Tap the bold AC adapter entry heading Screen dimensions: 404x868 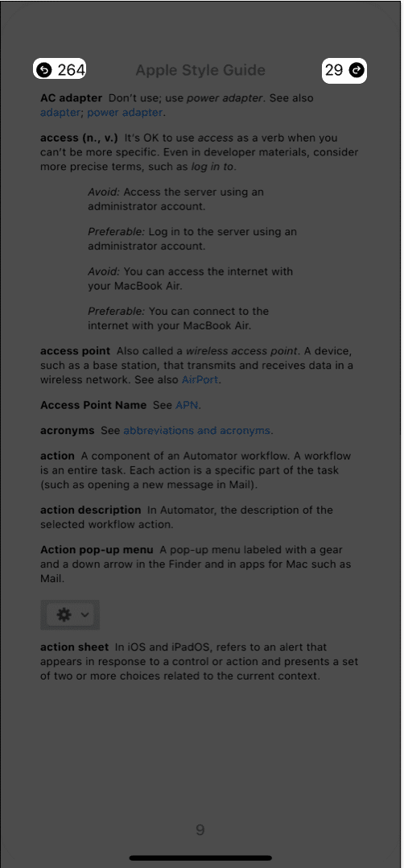click(71, 98)
